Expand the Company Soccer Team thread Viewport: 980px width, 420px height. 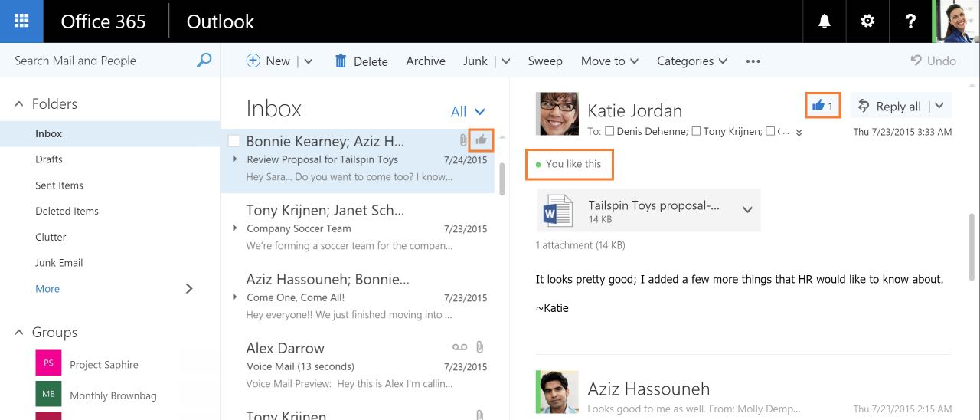coord(235,228)
